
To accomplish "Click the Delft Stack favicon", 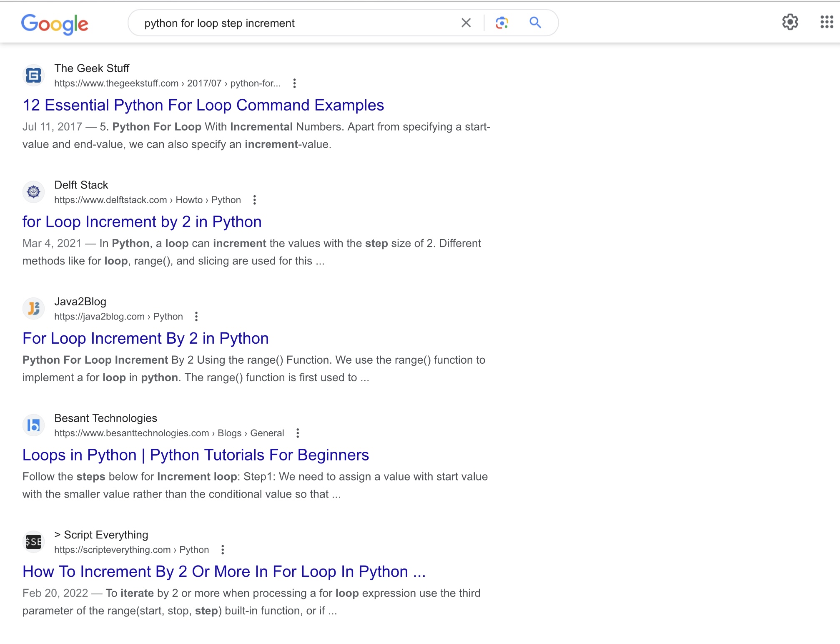I will point(34,192).
